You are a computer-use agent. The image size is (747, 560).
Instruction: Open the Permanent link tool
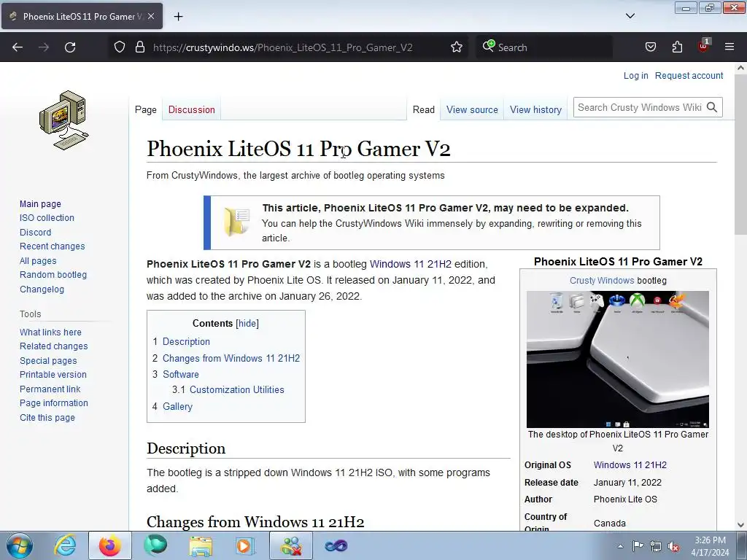(x=50, y=389)
